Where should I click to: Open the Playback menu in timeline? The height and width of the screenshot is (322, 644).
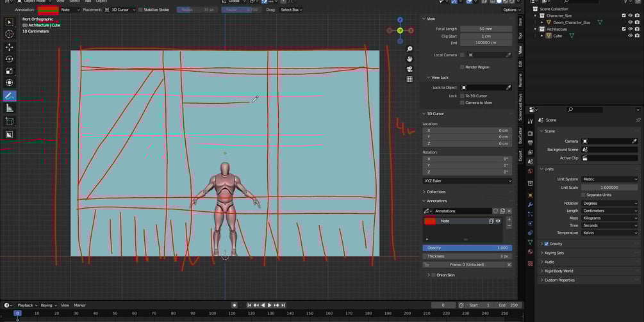pos(27,305)
